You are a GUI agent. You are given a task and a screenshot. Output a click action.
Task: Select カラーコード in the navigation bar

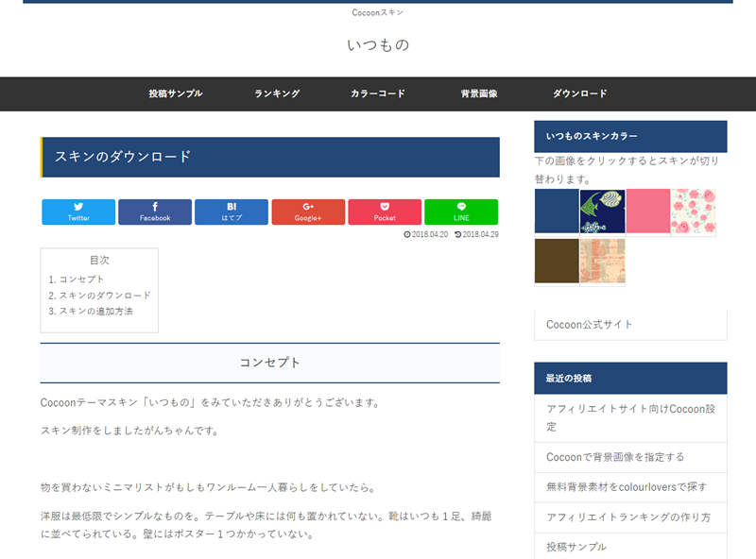pyautogui.click(x=377, y=93)
